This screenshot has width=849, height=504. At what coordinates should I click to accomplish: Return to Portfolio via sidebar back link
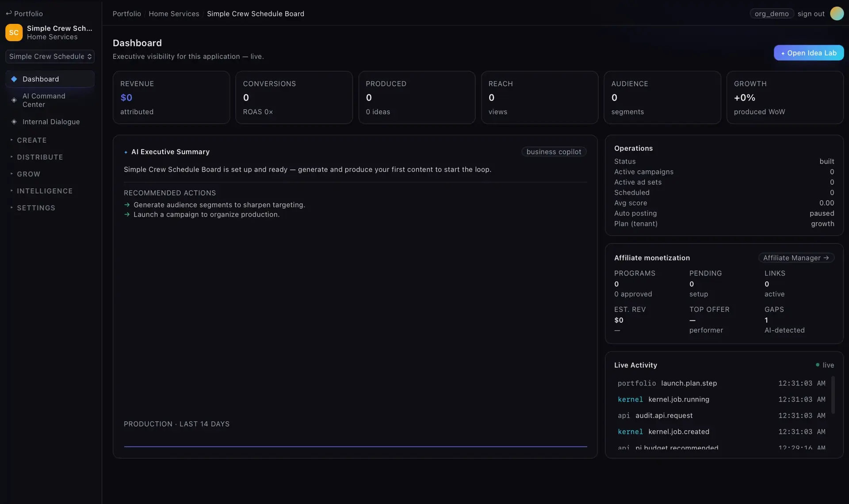pyautogui.click(x=24, y=14)
